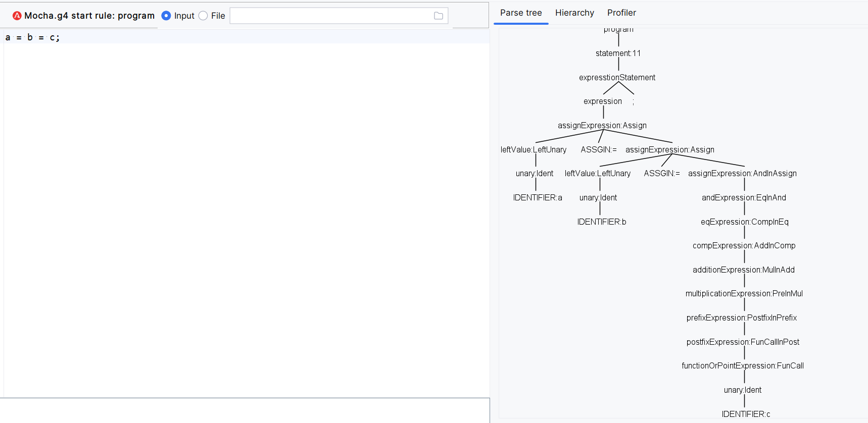Screen dimensions: 868x423
Task: Select functionOrPointExpression:FunCall node
Action: (x=743, y=365)
